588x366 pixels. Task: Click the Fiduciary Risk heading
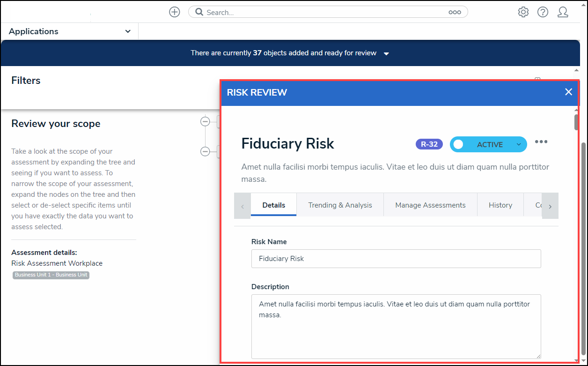tap(288, 143)
